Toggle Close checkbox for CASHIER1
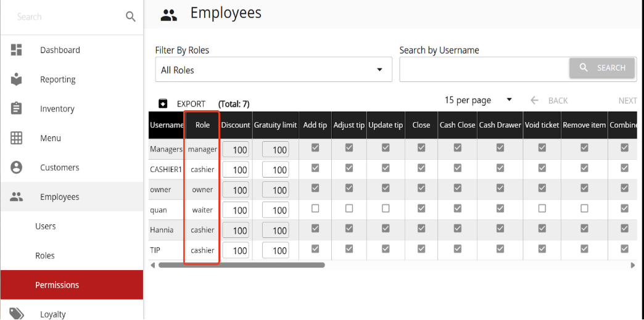The width and height of the screenshot is (644, 320). coord(421,168)
